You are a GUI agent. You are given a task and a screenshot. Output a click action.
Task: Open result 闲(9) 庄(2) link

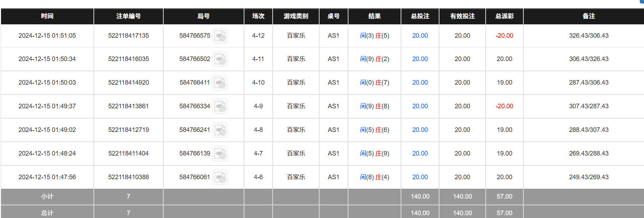374,59
